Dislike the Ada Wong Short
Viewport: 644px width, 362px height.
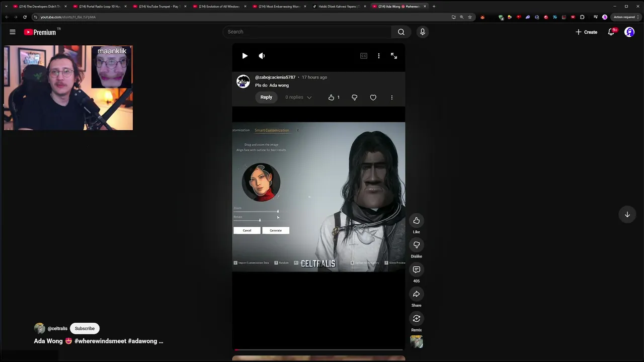[x=417, y=245]
